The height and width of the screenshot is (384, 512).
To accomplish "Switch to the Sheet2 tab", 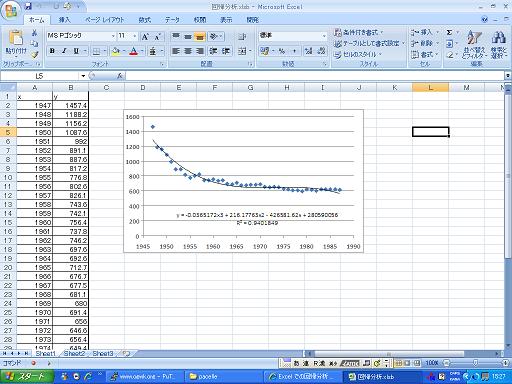I will 74,353.
